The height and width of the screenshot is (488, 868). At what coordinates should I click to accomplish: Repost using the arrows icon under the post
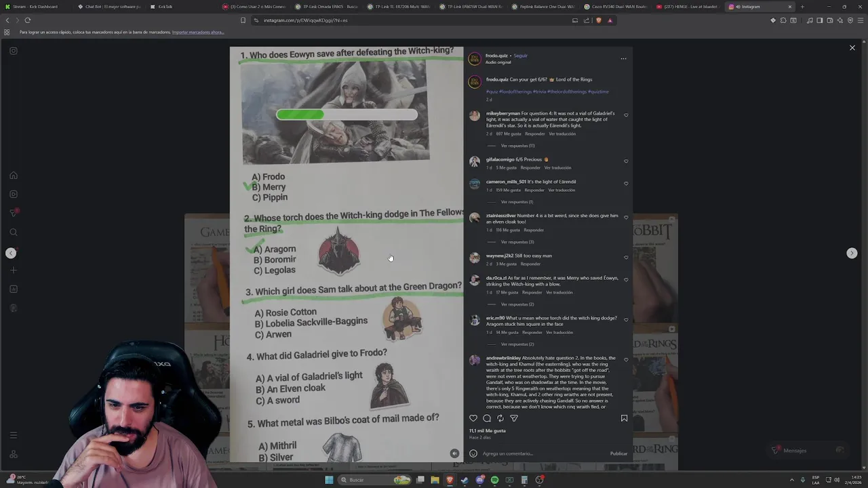tap(500, 418)
